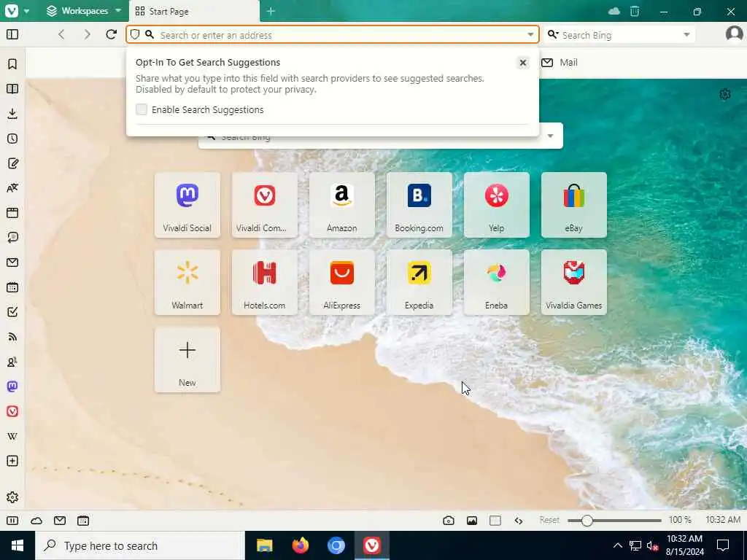Toggle tab tiling in the status bar
747x560 pixels.
[x=495, y=521]
